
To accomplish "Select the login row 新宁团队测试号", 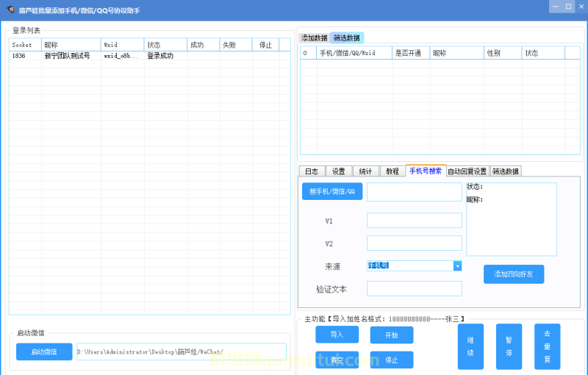I will click(x=66, y=56).
